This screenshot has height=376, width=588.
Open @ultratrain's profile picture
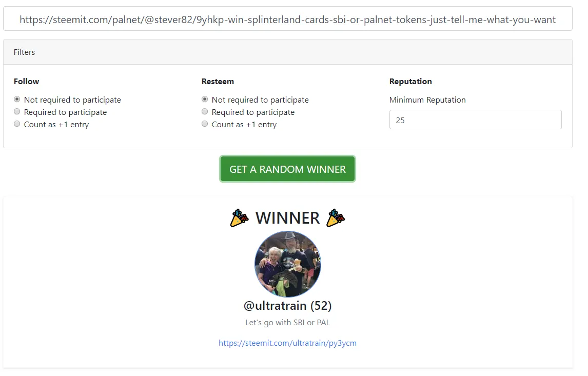click(287, 264)
